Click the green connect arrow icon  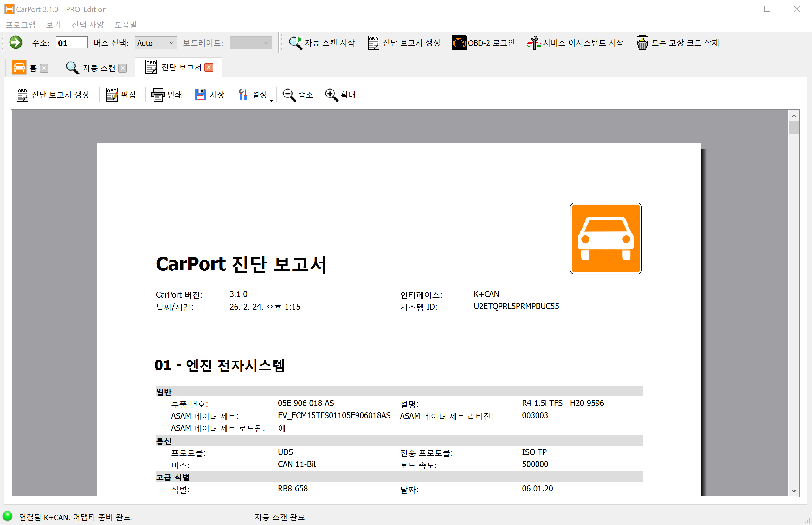click(16, 43)
